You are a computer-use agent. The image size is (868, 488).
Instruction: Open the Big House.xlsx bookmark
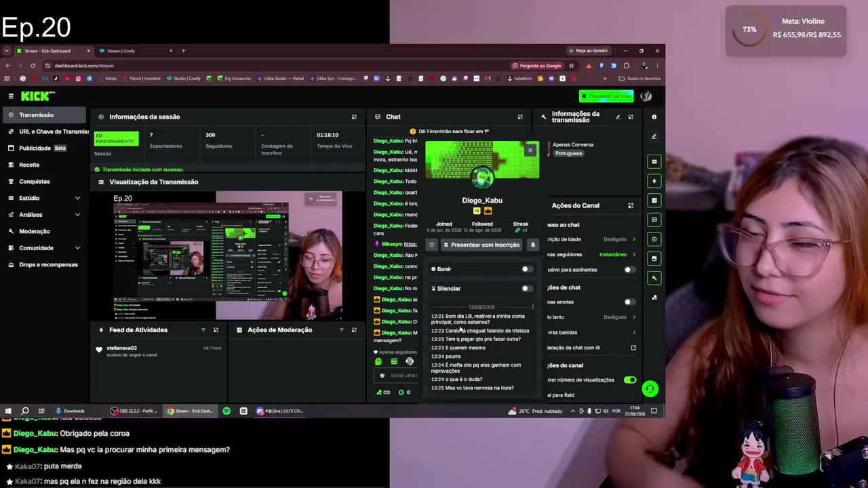point(233,79)
